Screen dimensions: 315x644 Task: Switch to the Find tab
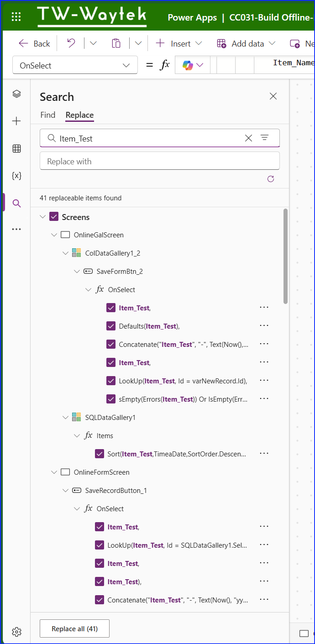point(47,115)
